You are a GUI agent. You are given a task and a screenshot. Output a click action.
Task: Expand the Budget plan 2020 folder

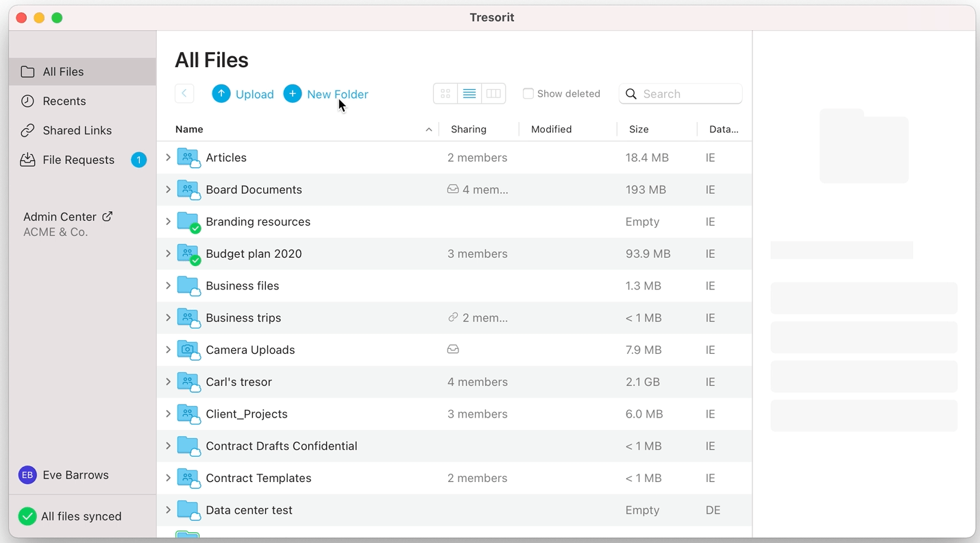(x=168, y=254)
